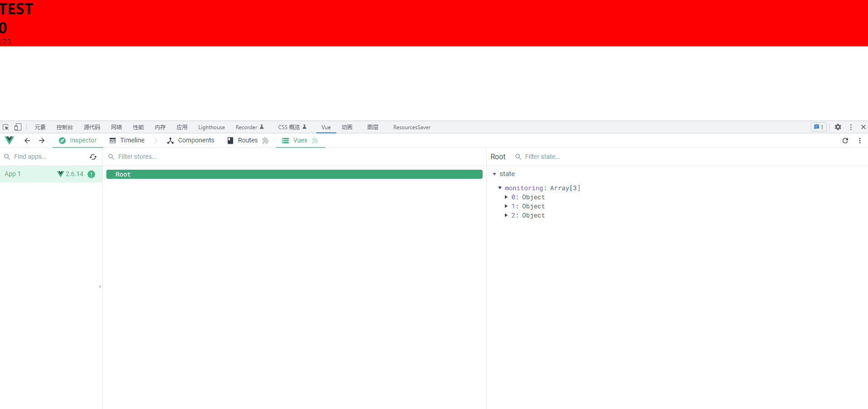Click the Array[3] value text

pyautogui.click(x=565, y=188)
